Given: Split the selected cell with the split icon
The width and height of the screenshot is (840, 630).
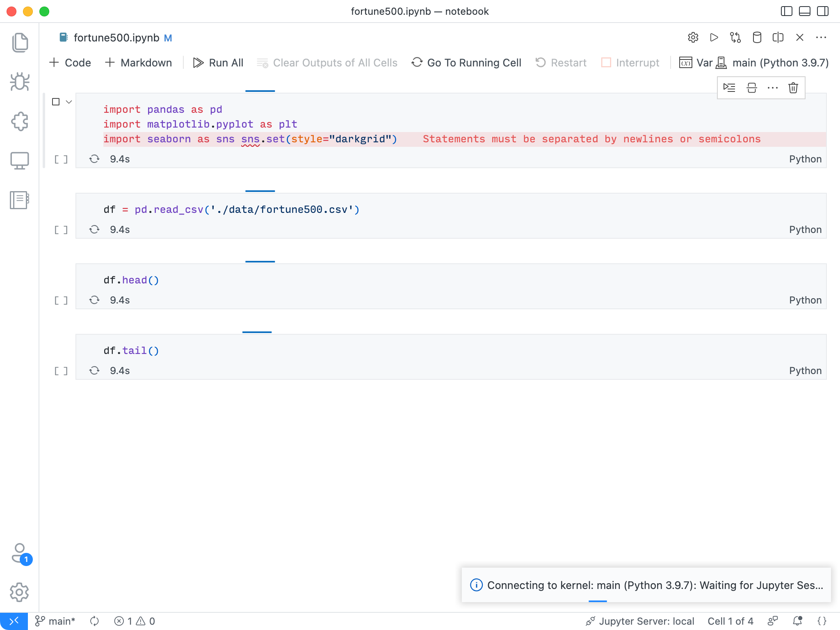Looking at the screenshot, I should [x=751, y=88].
